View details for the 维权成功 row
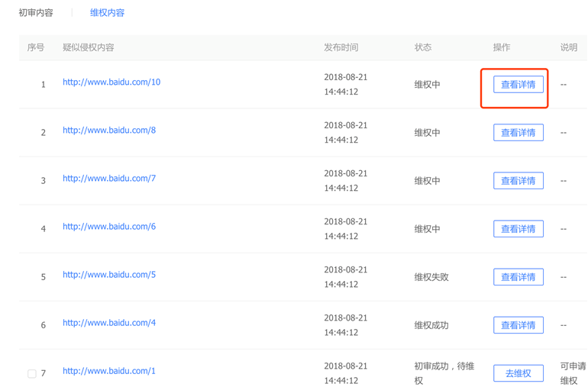Viewport: 588px width, 387px height. [518, 325]
